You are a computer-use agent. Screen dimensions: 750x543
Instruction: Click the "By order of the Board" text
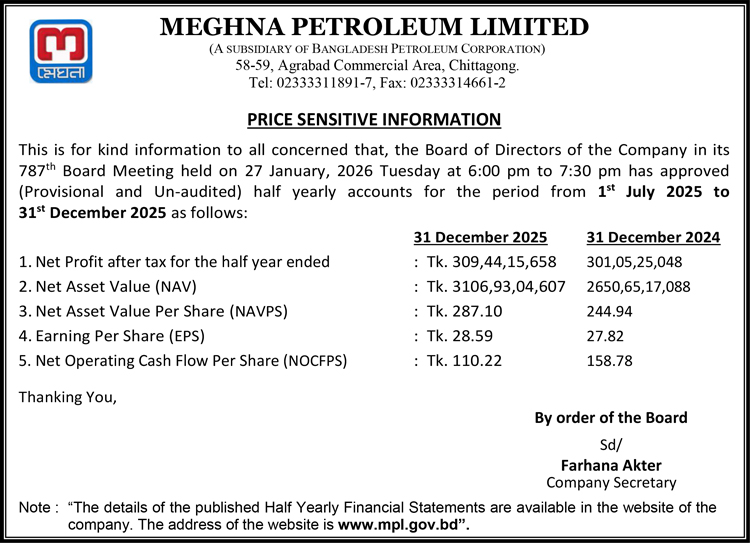tap(611, 417)
